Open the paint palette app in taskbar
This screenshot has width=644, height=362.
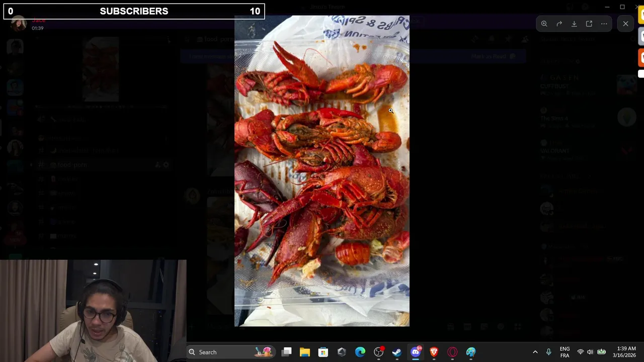coord(471,352)
